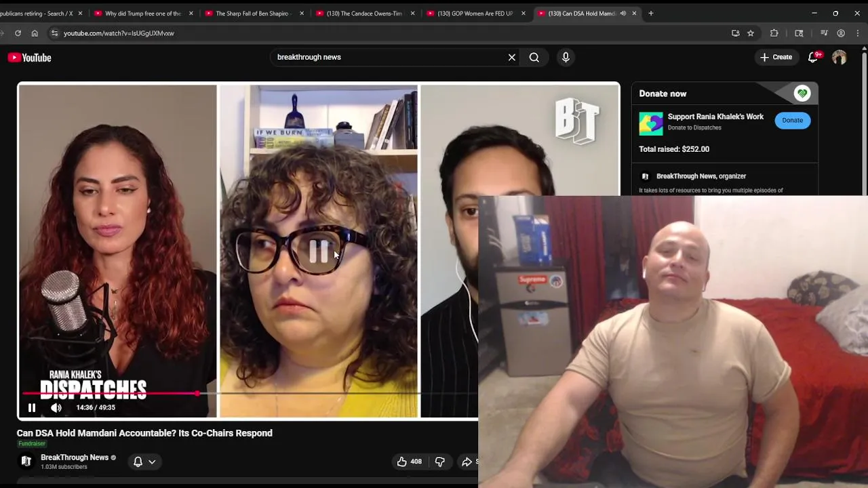Open the browser profile icon
This screenshot has width=868, height=488.
[x=841, y=33]
